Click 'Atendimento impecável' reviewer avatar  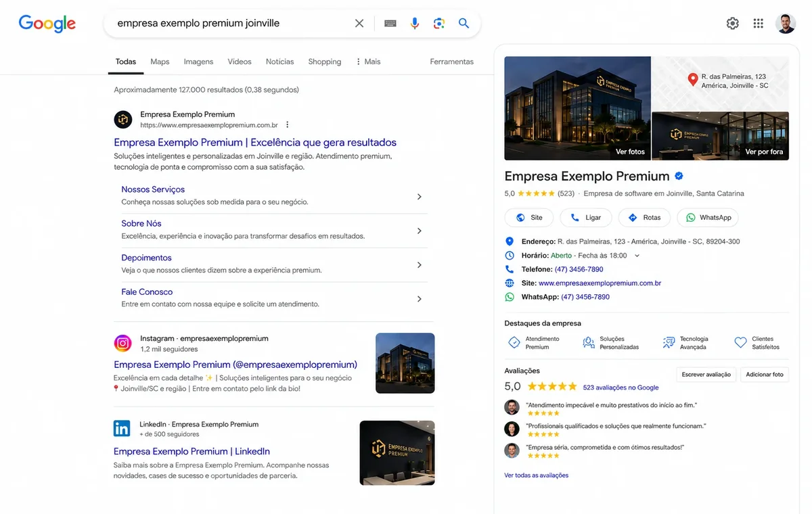point(512,407)
